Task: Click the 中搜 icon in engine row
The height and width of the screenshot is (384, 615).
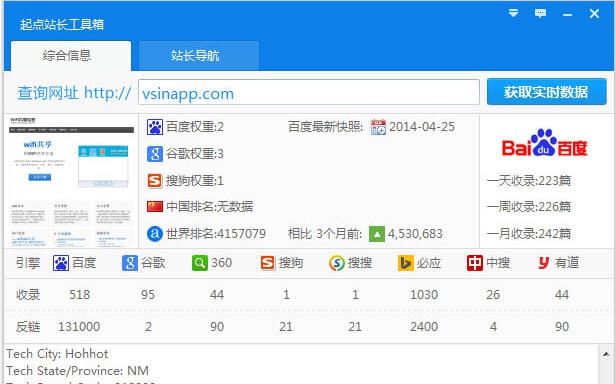Action: point(475,263)
